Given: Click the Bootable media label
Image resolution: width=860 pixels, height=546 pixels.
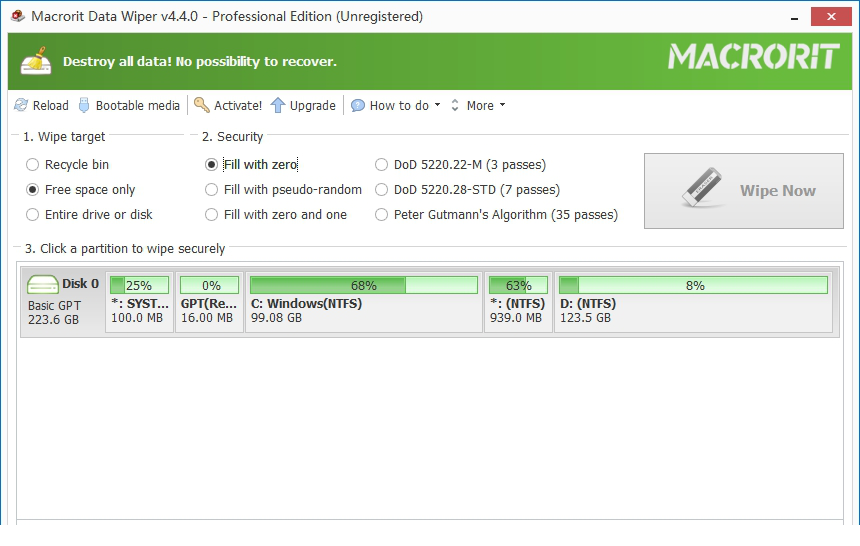Looking at the screenshot, I should point(138,105).
